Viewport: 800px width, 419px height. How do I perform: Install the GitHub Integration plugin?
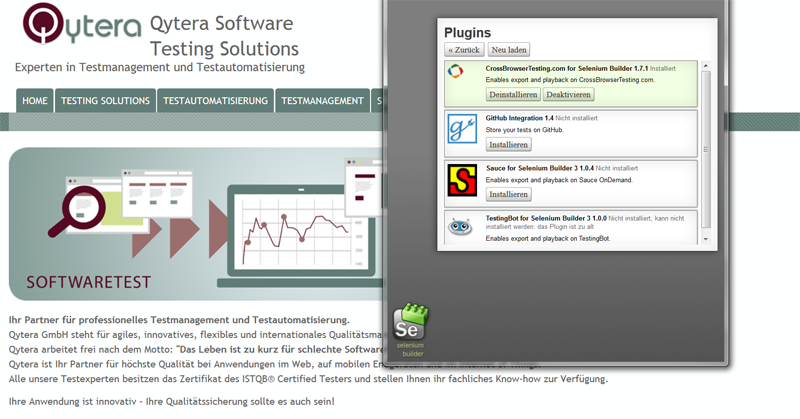509,144
